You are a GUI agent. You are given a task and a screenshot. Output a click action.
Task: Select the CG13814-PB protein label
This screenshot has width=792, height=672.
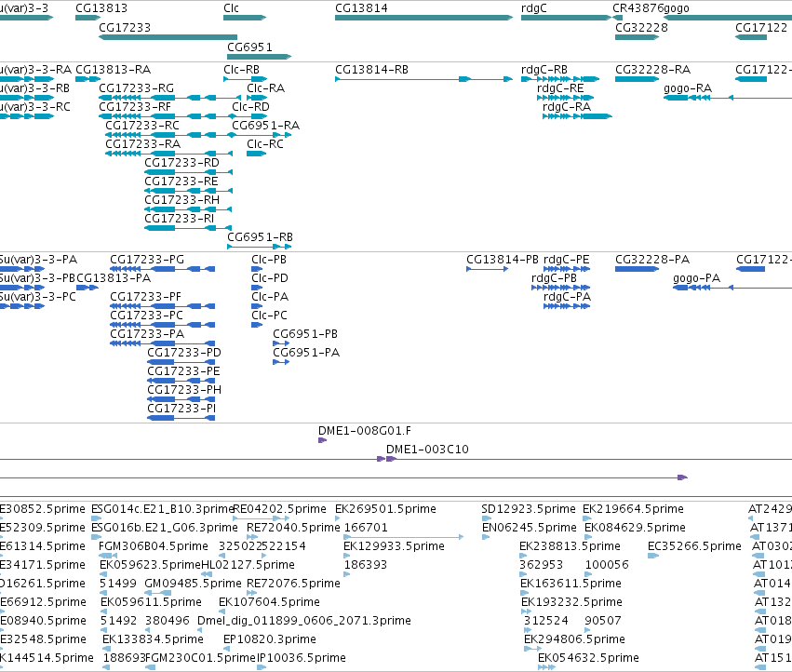tap(502, 259)
